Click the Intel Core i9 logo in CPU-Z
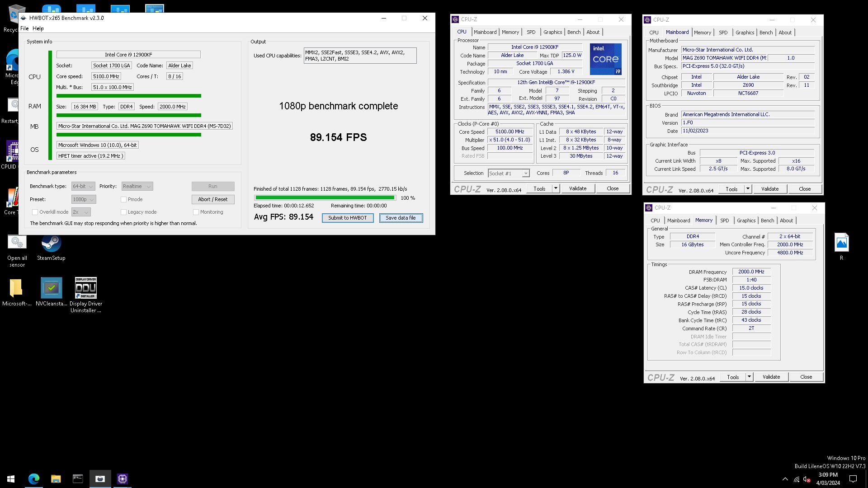Screen dimensions: 868x488 [x=606, y=59]
